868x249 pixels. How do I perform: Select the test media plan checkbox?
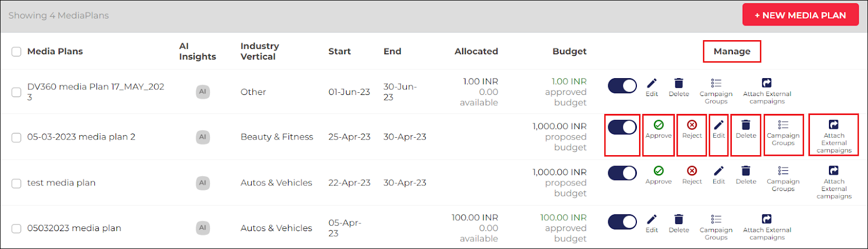(16, 183)
